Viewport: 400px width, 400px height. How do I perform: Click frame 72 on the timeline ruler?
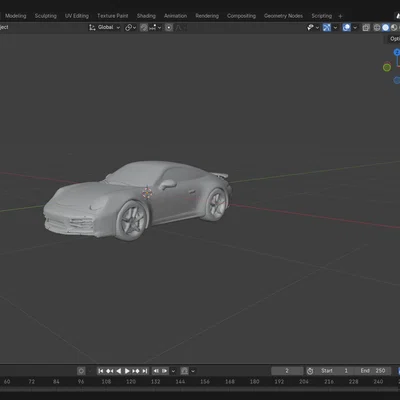coord(31,382)
